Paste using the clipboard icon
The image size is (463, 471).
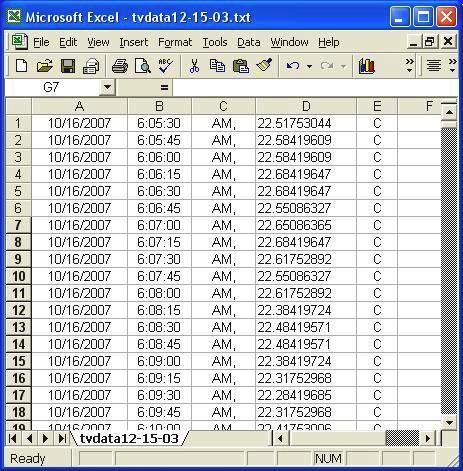point(241,66)
